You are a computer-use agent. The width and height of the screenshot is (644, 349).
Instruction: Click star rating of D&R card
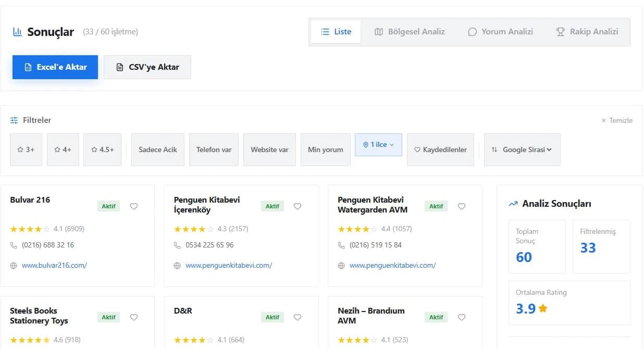click(194, 340)
